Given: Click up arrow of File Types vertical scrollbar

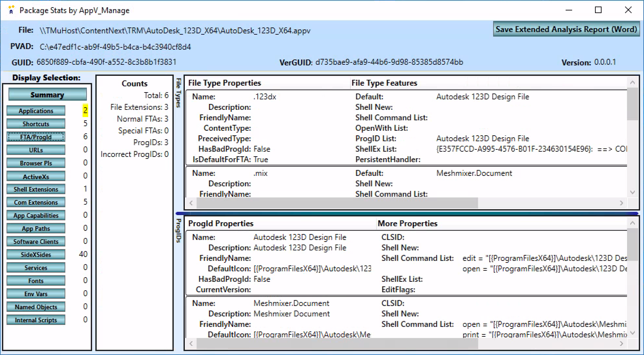Looking at the screenshot, I should pos(633,83).
